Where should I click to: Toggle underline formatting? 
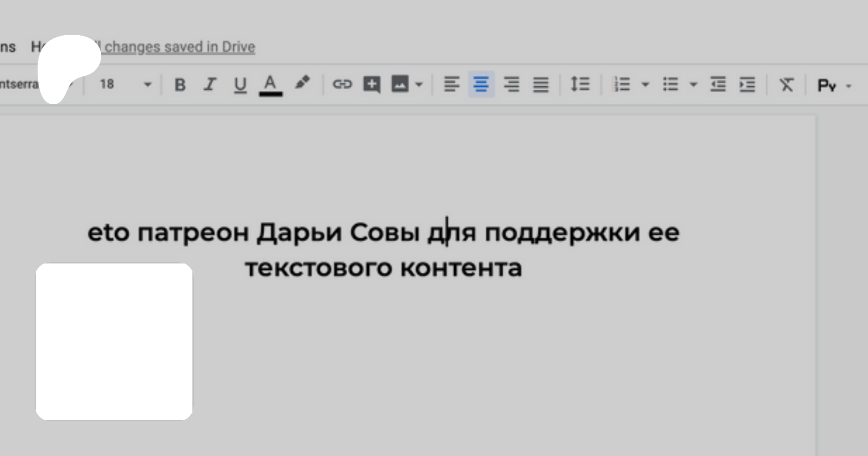click(240, 85)
